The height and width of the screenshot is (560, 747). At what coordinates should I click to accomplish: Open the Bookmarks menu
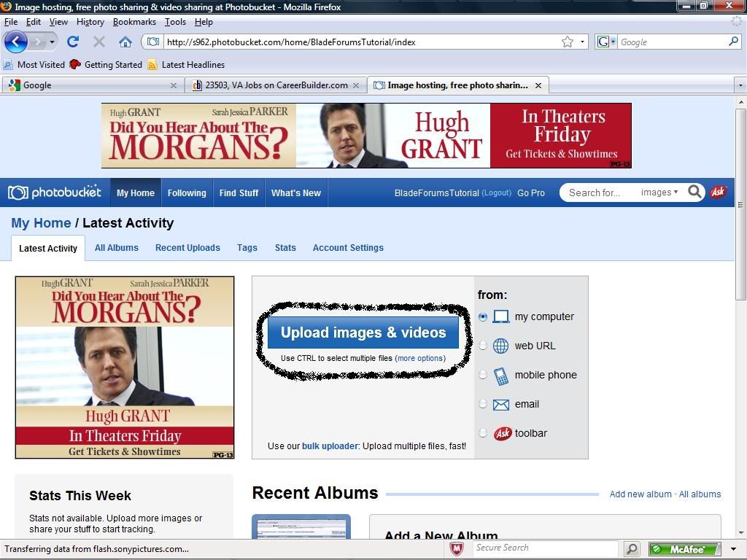click(134, 22)
